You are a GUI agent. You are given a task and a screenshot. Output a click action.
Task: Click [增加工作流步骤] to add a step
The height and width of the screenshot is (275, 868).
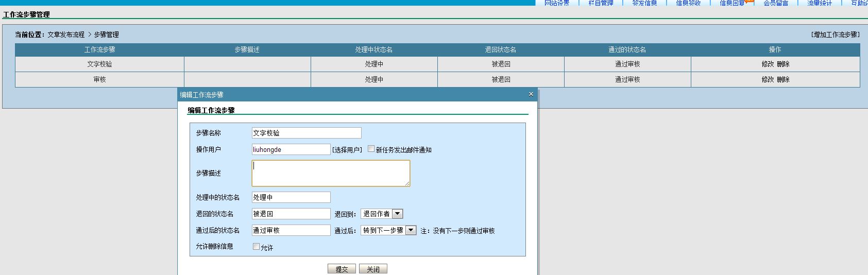(835, 35)
